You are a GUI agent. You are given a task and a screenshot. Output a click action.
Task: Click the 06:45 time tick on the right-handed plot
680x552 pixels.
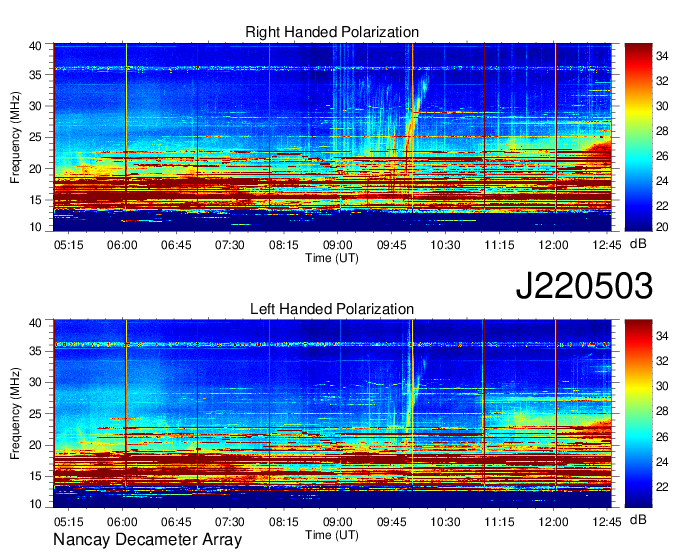coord(176,245)
